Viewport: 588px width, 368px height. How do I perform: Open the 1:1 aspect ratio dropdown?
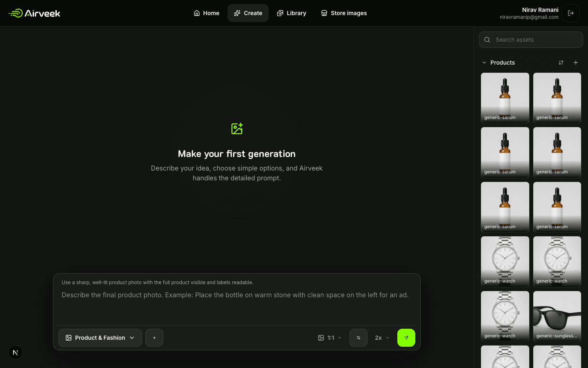tap(330, 338)
